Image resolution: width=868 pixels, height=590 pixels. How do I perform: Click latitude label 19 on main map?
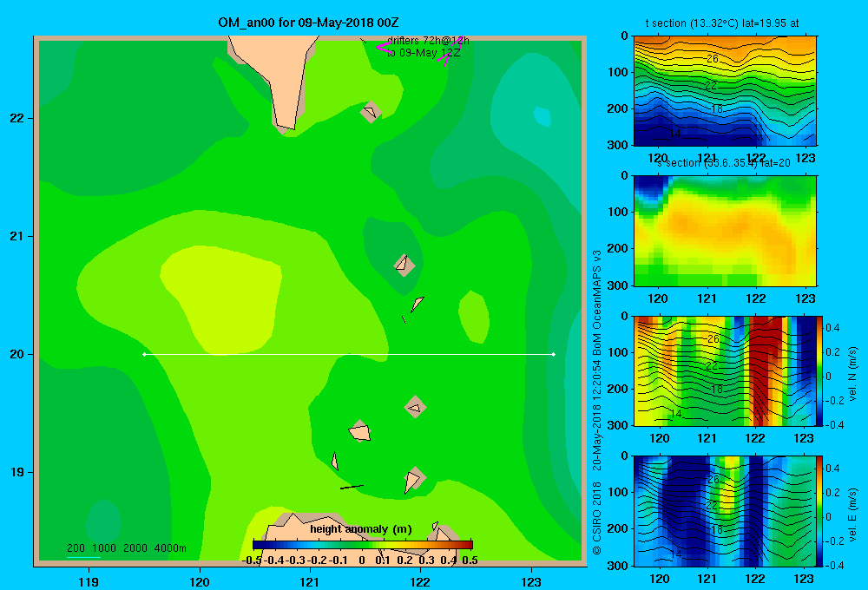16,472
